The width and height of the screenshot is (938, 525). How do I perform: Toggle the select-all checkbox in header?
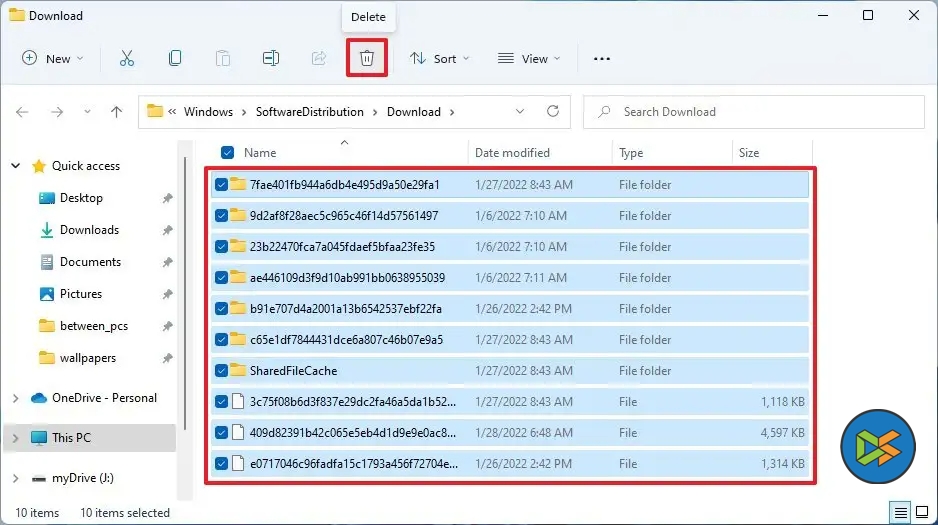[x=227, y=153]
